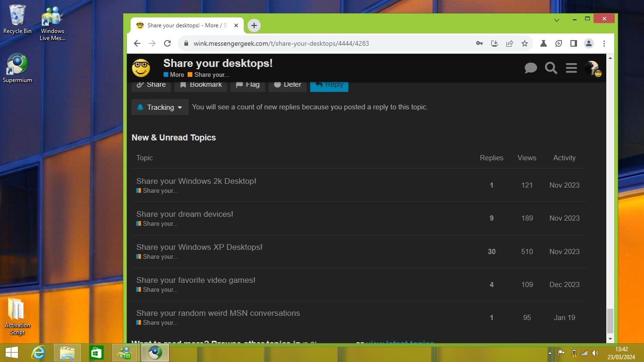Open 'Share your Windows XP Desktops!' topic

click(x=199, y=247)
